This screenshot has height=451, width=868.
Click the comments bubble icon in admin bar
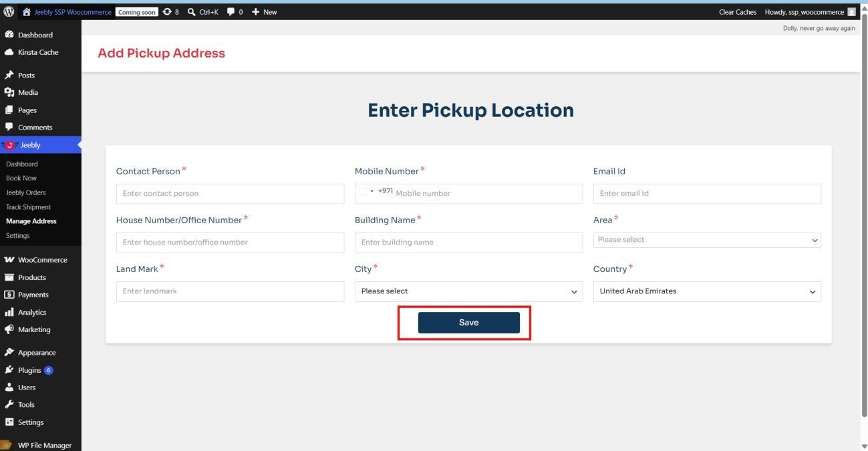pyautogui.click(x=231, y=12)
